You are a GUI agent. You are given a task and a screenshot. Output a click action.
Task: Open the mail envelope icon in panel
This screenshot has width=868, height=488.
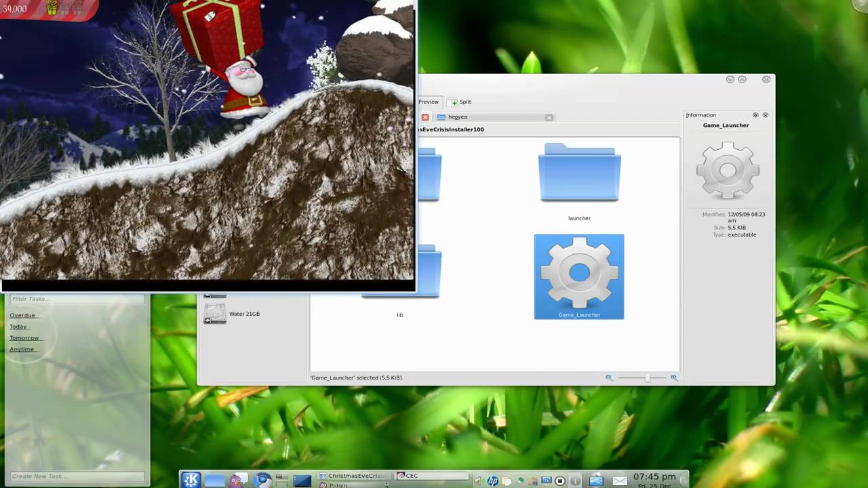coord(620,481)
